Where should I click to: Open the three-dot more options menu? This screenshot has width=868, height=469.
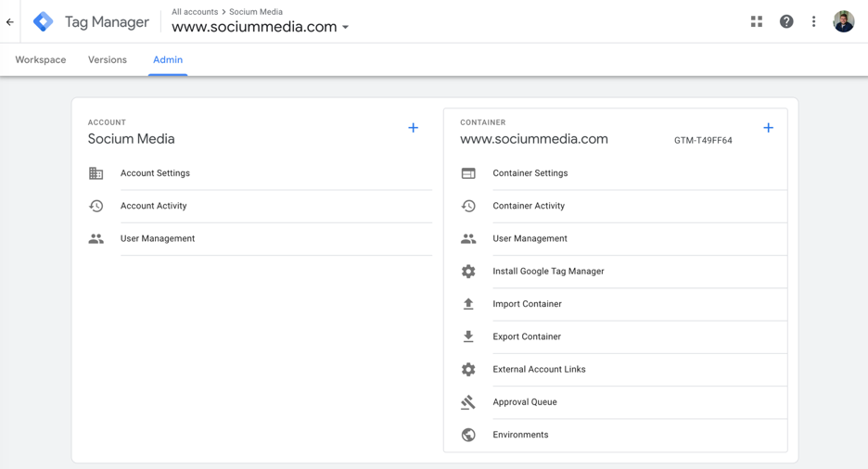(814, 21)
